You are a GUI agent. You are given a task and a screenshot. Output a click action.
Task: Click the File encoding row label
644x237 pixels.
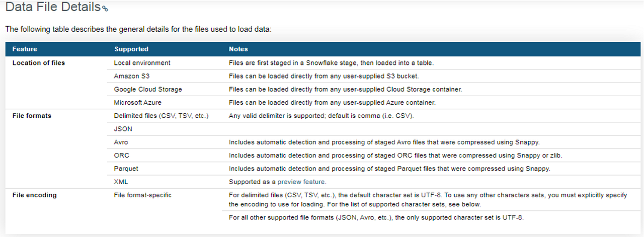34,195
